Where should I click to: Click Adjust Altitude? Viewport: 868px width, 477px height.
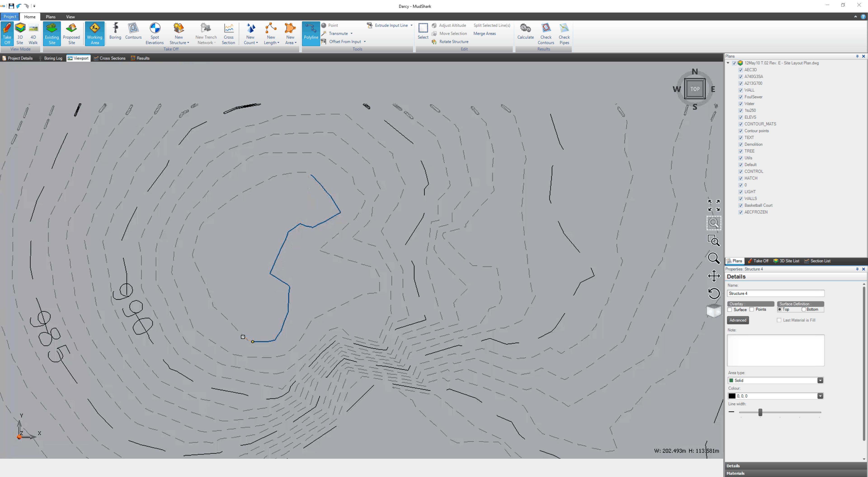(x=449, y=25)
